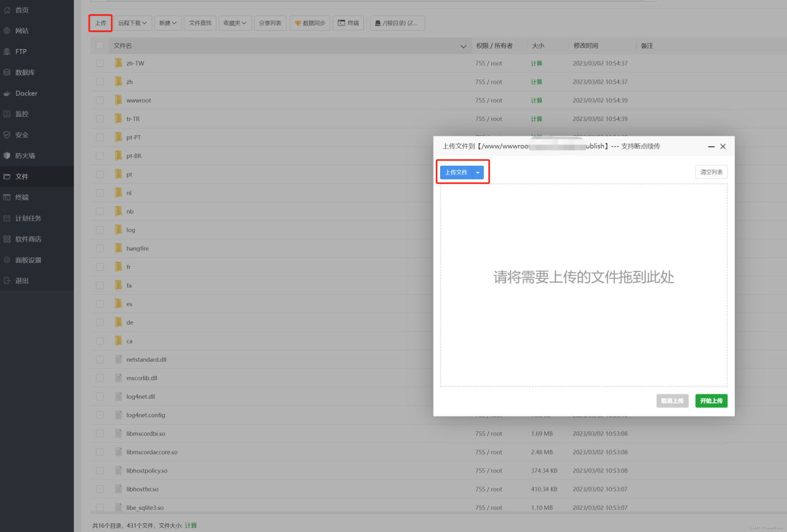The height and width of the screenshot is (532, 787).
Task: Click the 清空列表 button
Action: tap(711, 173)
